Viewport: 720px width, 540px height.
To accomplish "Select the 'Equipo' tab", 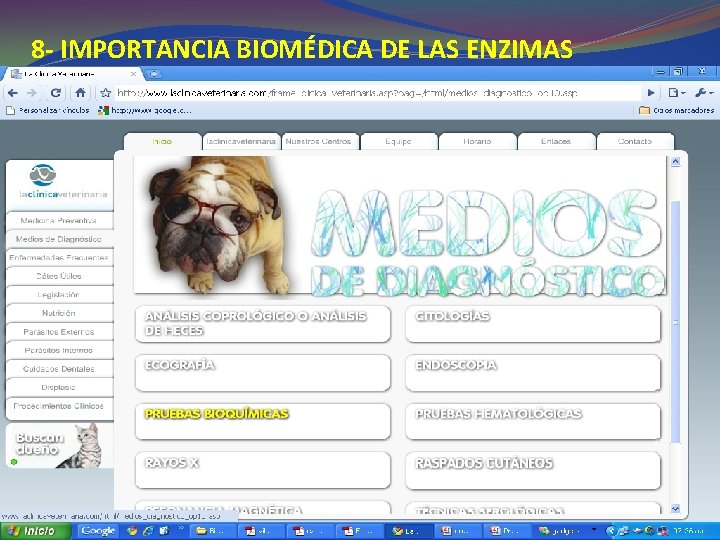I will 399,141.
